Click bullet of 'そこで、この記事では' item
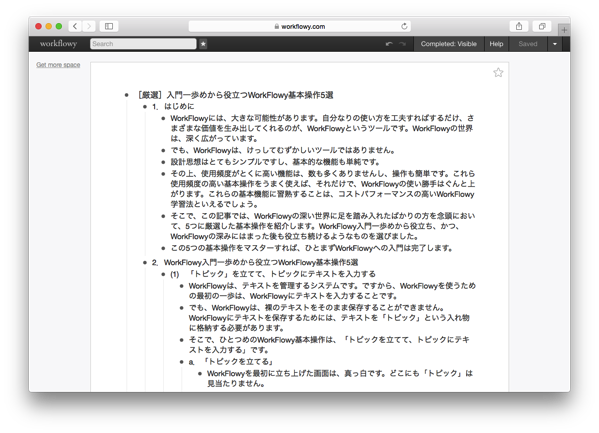This screenshot has width=599, height=433. click(163, 216)
